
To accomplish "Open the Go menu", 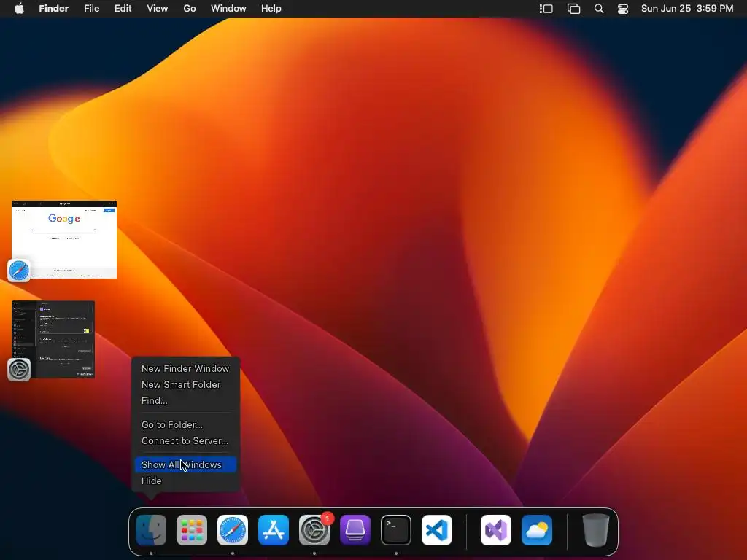I will [x=190, y=9].
